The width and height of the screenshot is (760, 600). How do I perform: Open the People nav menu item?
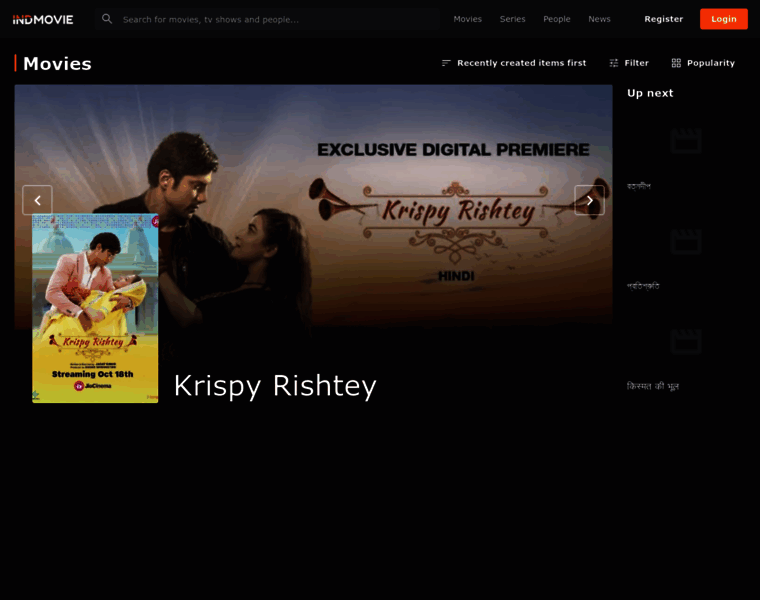point(556,19)
